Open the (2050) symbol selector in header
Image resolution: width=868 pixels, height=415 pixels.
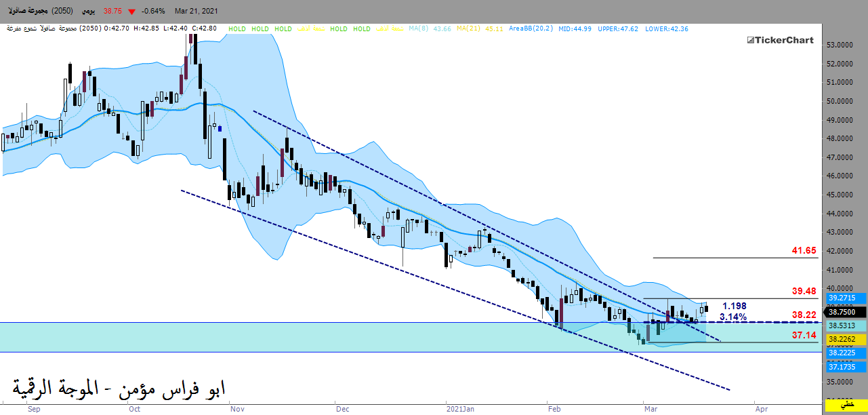(62, 12)
